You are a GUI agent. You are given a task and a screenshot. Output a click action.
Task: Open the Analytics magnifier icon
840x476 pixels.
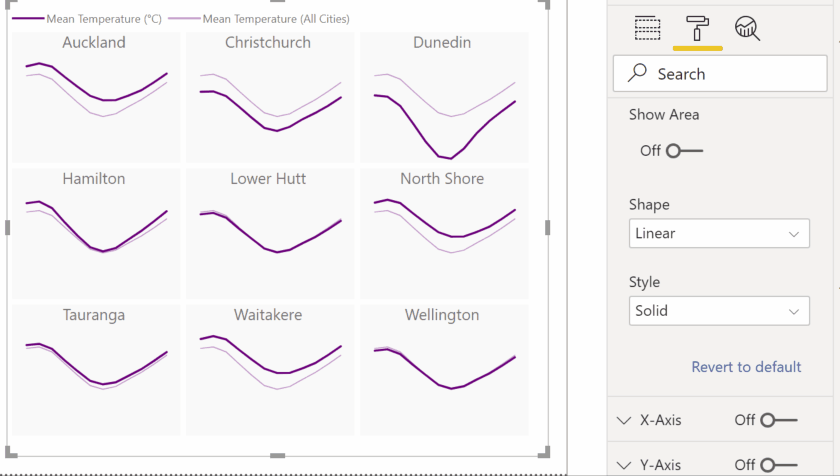(x=747, y=28)
